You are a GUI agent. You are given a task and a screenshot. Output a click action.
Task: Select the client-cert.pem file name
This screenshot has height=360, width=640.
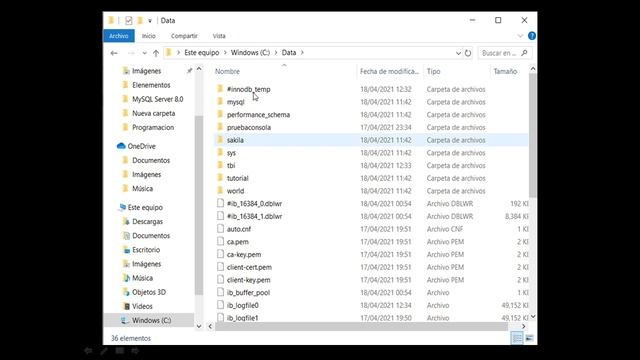click(x=249, y=267)
